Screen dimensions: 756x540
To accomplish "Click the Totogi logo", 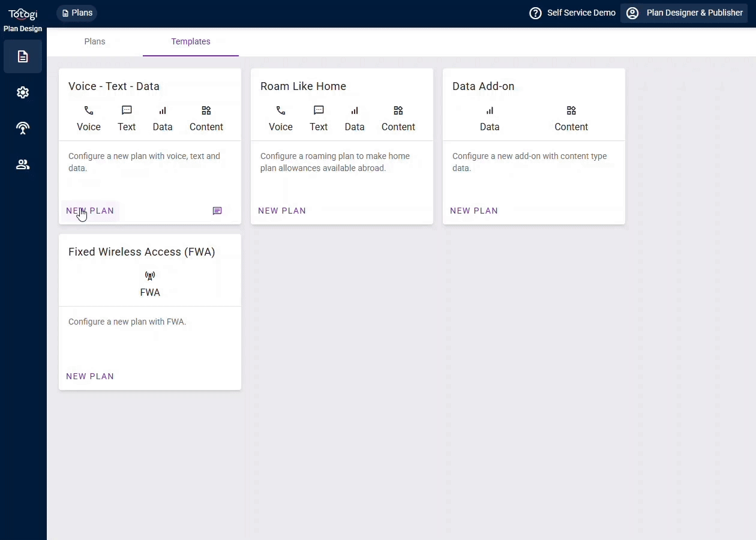I will click(23, 14).
